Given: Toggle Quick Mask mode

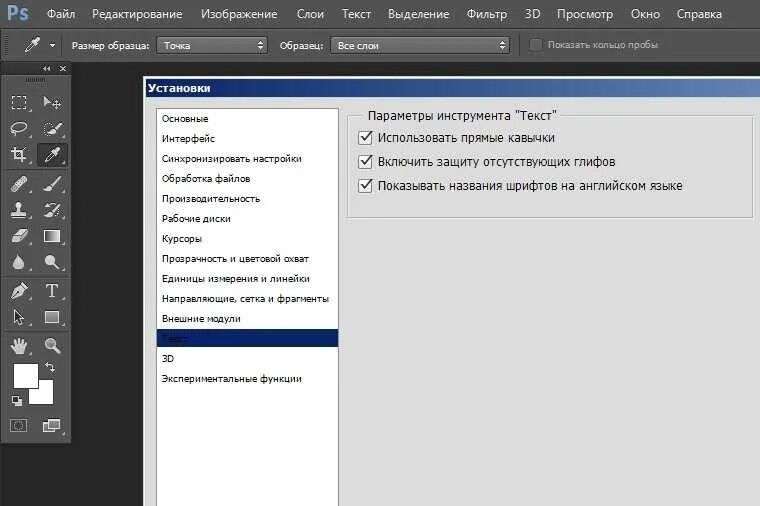Looking at the screenshot, I should coord(19,426).
